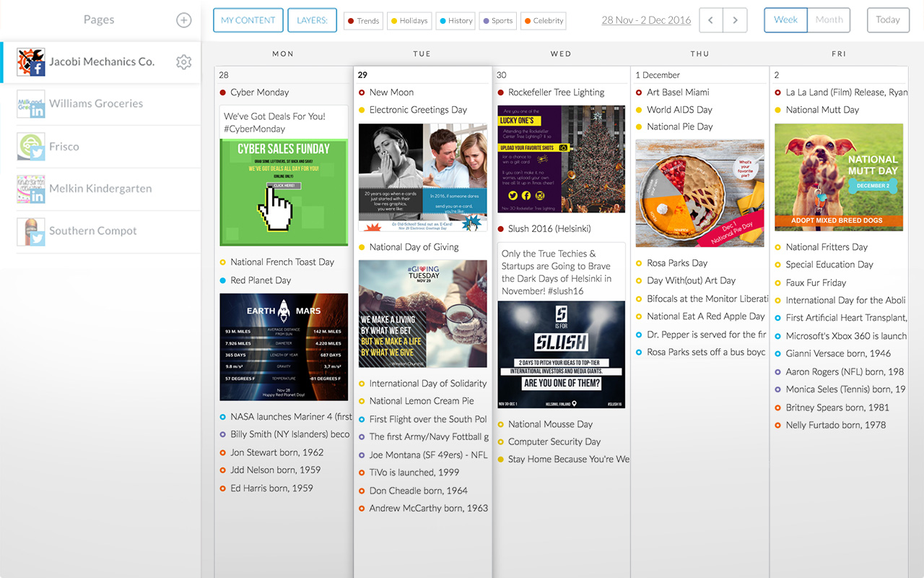Open Art Basel Miami trend event
The height and width of the screenshot is (578, 924).
coord(678,92)
